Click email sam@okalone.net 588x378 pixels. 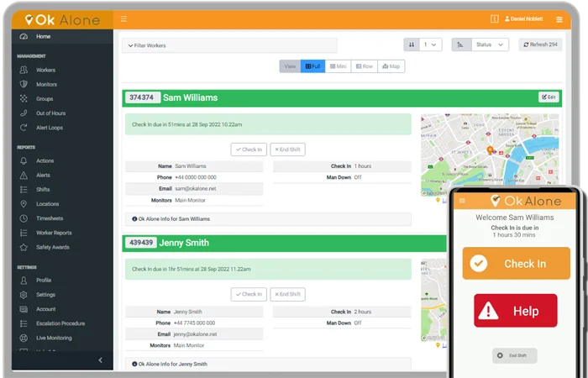pos(196,189)
